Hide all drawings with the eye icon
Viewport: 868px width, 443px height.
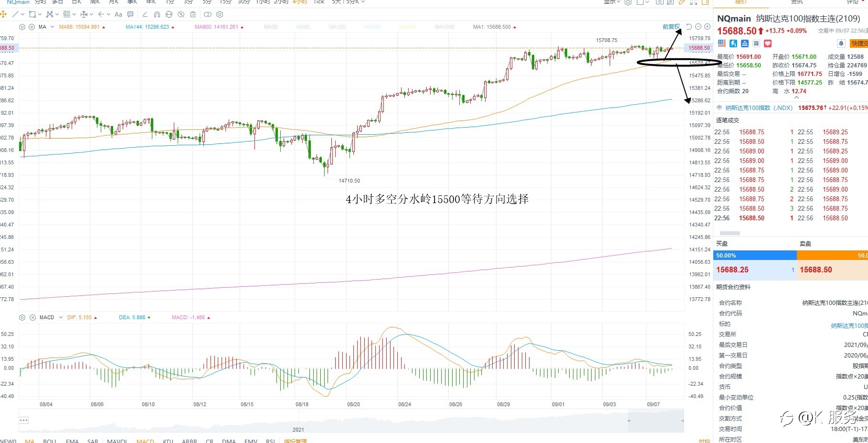[181, 14]
